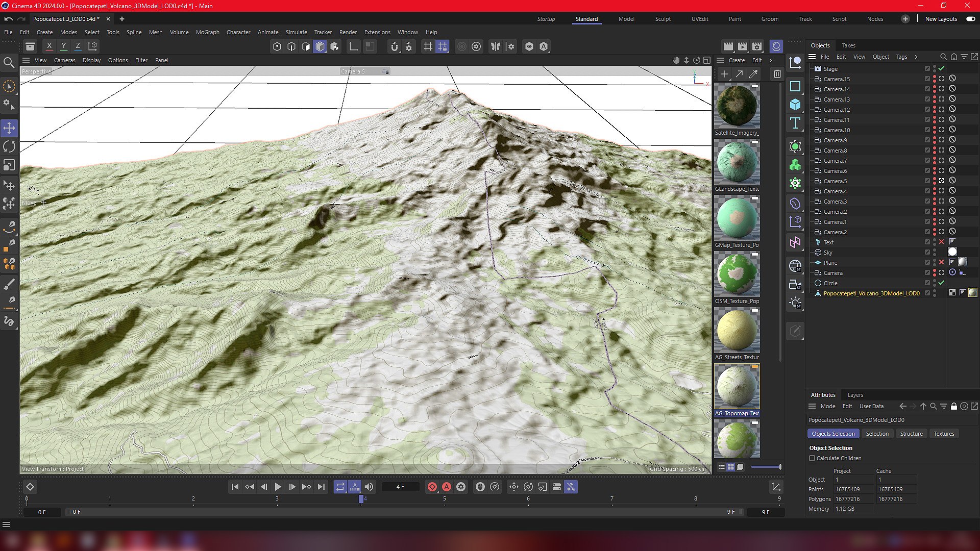
Task: Add a new layout with plus icon
Action: click(905, 19)
